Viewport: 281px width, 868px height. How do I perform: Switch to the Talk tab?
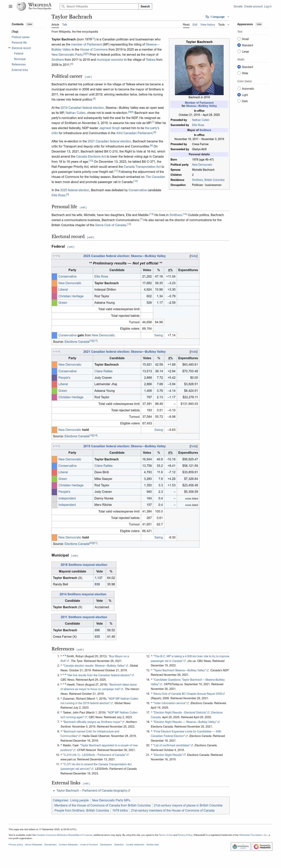pyautogui.click(x=65, y=25)
